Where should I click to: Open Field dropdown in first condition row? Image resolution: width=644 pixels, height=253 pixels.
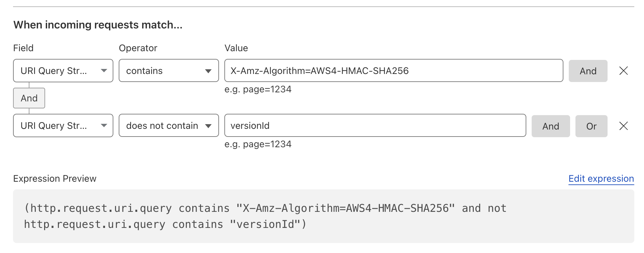63,71
